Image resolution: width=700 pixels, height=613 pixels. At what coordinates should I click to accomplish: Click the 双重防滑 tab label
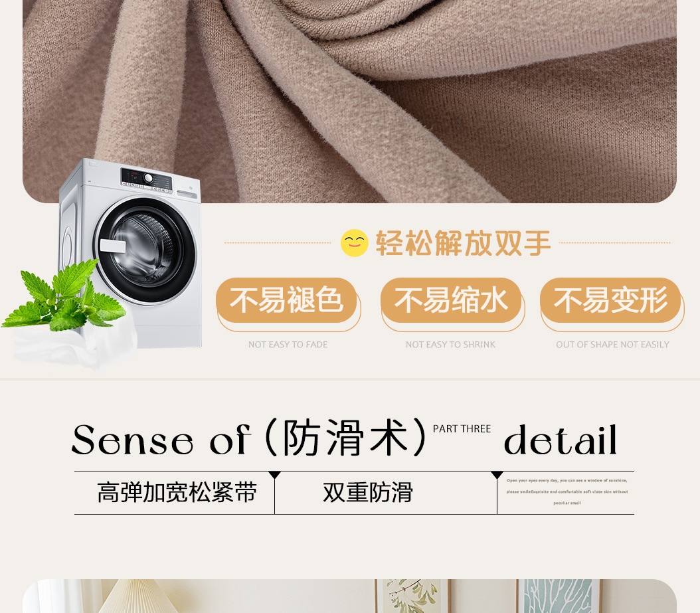368,492
